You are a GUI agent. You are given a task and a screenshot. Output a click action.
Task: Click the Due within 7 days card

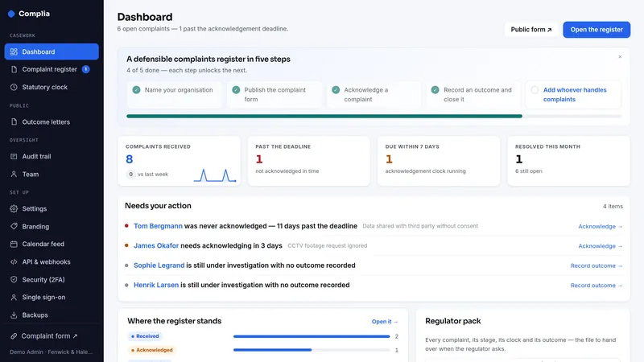point(439,161)
